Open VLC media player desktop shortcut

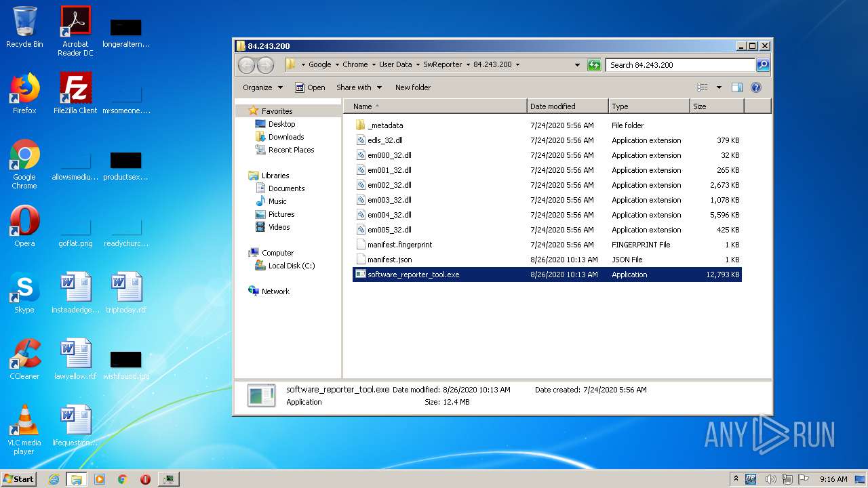pyautogui.click(x=24, y=430)
